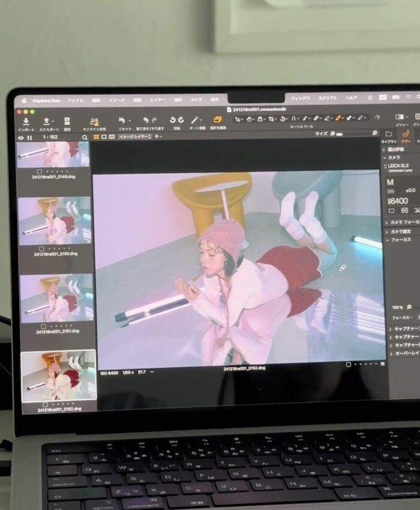Viewport: 420px width, 510px height.
Task: Click the Export (エクスポート) icon
Action: [46, 121]
